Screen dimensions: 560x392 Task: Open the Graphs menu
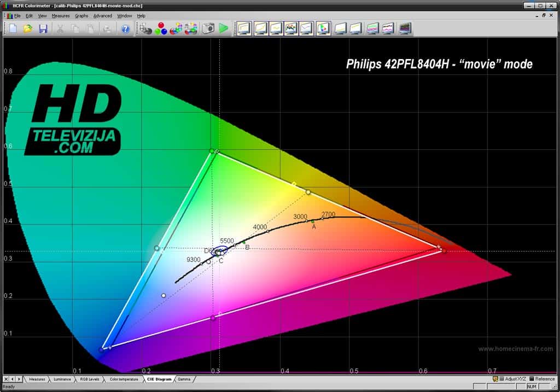coord(81,16)
